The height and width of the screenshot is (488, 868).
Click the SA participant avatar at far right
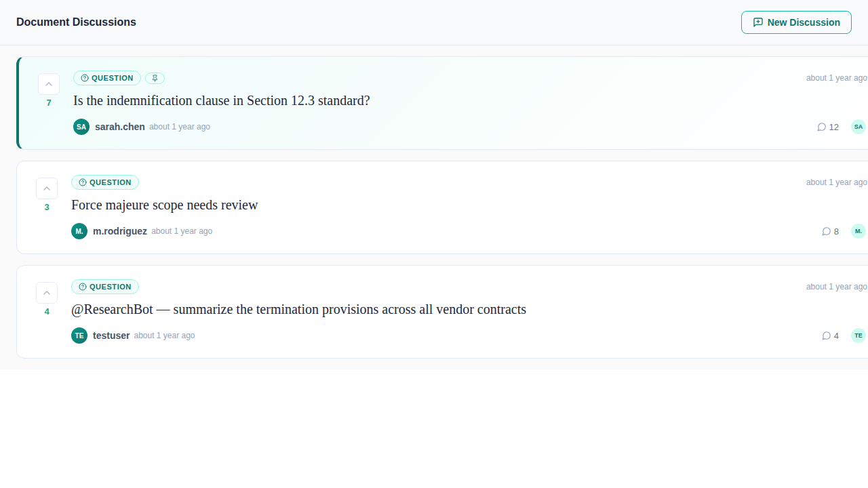[859, 127]
